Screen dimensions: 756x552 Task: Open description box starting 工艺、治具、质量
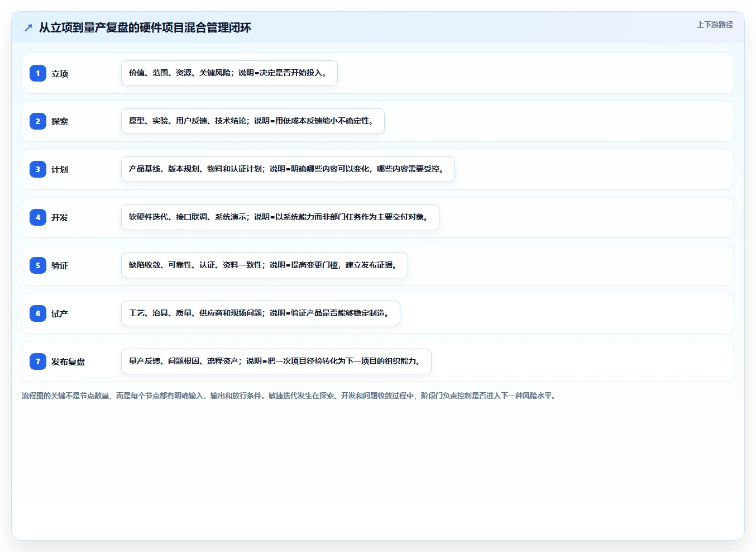(x=261, y=313)
